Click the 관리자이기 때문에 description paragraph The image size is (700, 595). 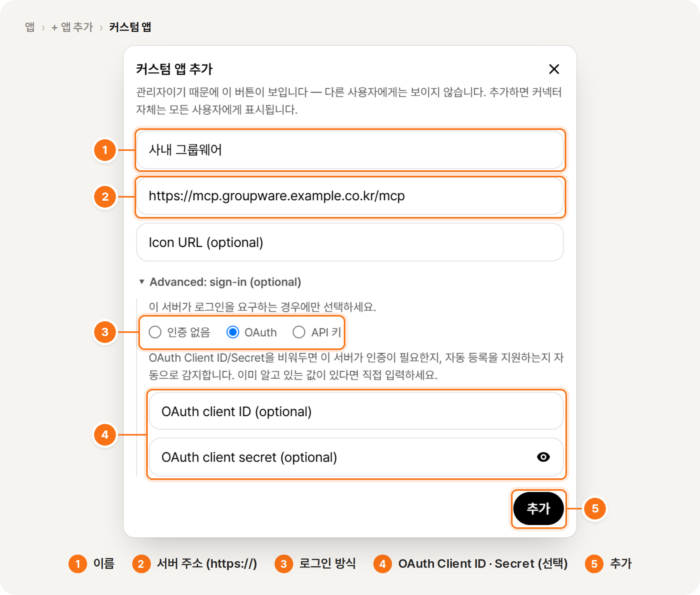tap(349, 101)
